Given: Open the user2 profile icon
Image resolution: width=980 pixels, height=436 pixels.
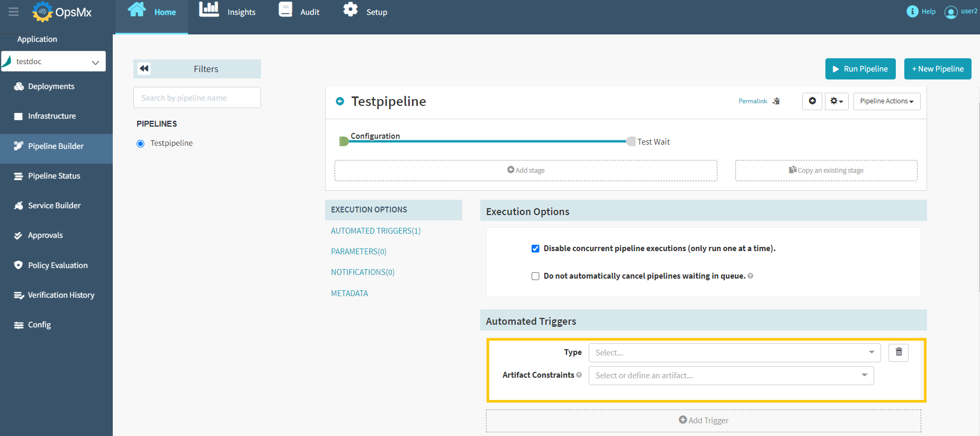Looking at the screenshot, I should click(951, 12).
